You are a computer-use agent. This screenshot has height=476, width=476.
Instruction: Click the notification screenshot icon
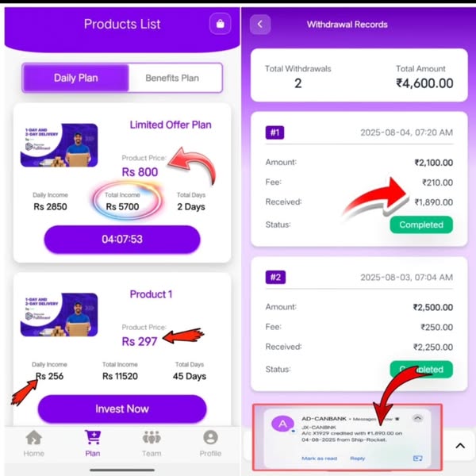[418, 458]
